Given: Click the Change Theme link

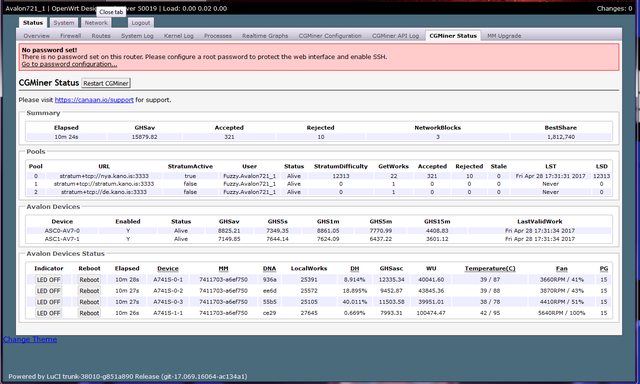Looking at the screenshot, I should point(30,340).
